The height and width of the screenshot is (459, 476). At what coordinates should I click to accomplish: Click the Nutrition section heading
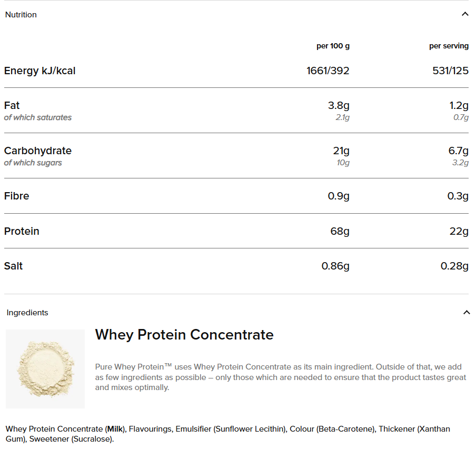pyautogui.click(x=21, y=15)
